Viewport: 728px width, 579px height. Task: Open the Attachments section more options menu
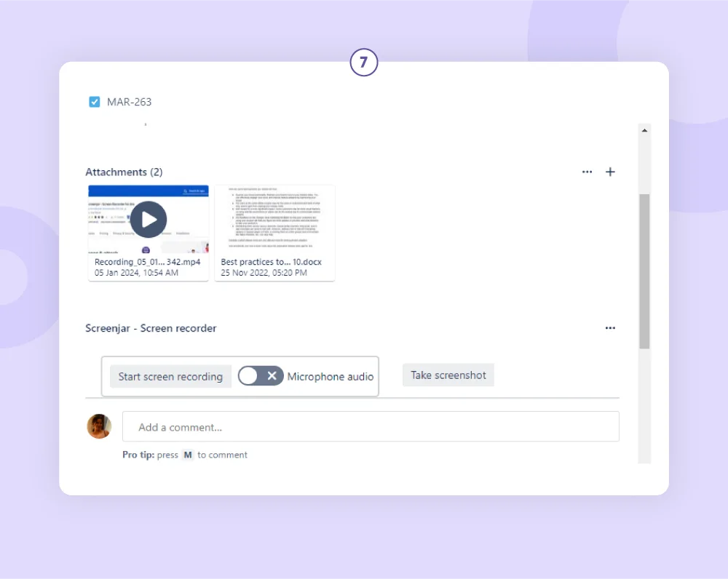587,172
